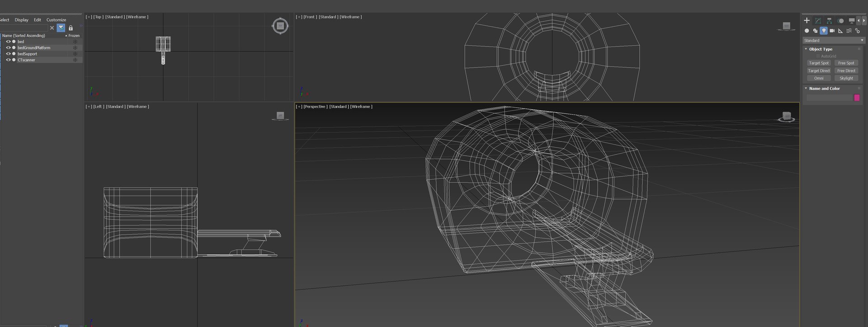Click frozen snowflake icon for CTscanner

click(75, 60)
